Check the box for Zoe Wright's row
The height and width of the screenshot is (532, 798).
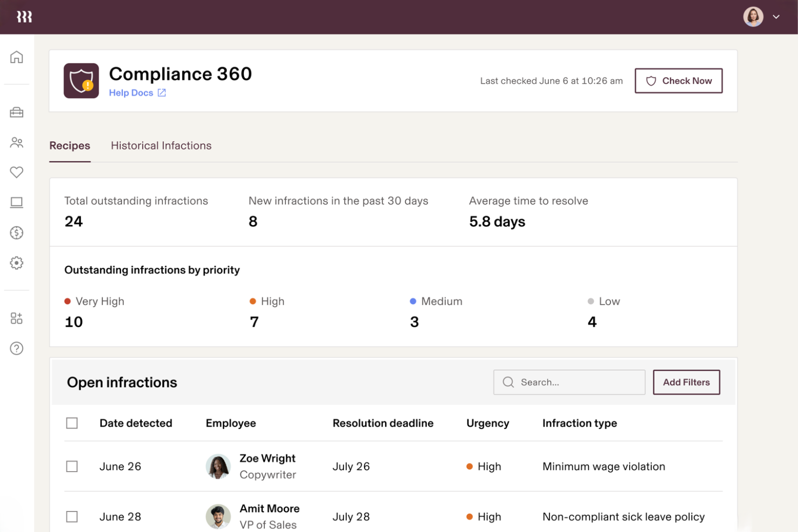(x=72, y=466)
